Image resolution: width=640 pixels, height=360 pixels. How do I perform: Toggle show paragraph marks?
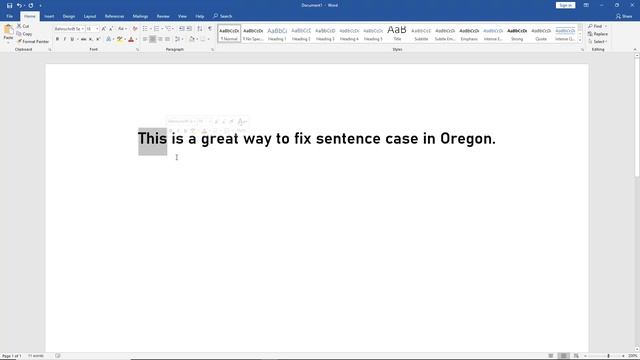click(210, 29)
